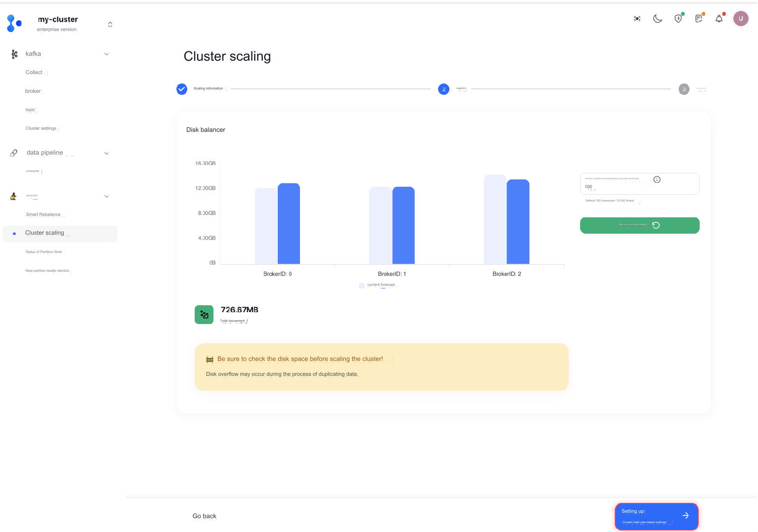
Task: Open the my-cluster selector dropdown
Action: click(x=110, y=24)
